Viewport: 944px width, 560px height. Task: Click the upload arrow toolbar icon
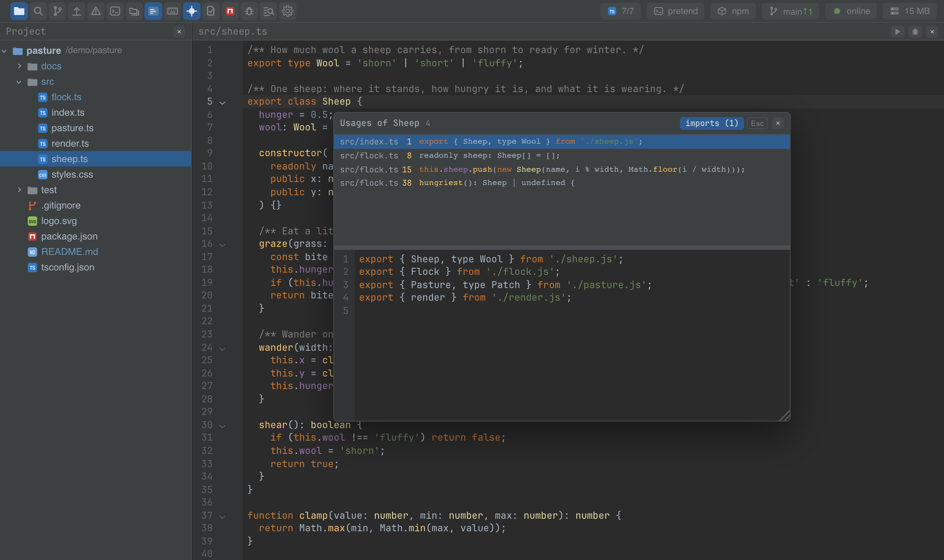coord(77,11)
